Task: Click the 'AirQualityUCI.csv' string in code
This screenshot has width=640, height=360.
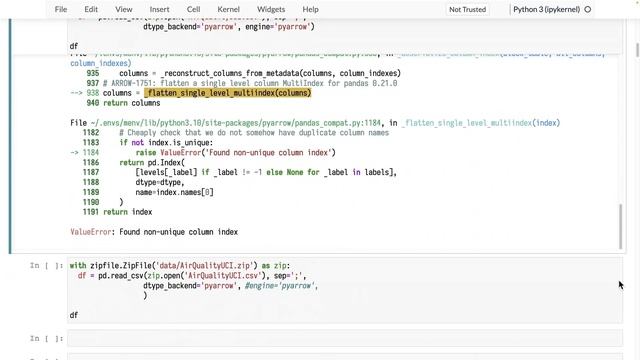Action: [223, 276]
